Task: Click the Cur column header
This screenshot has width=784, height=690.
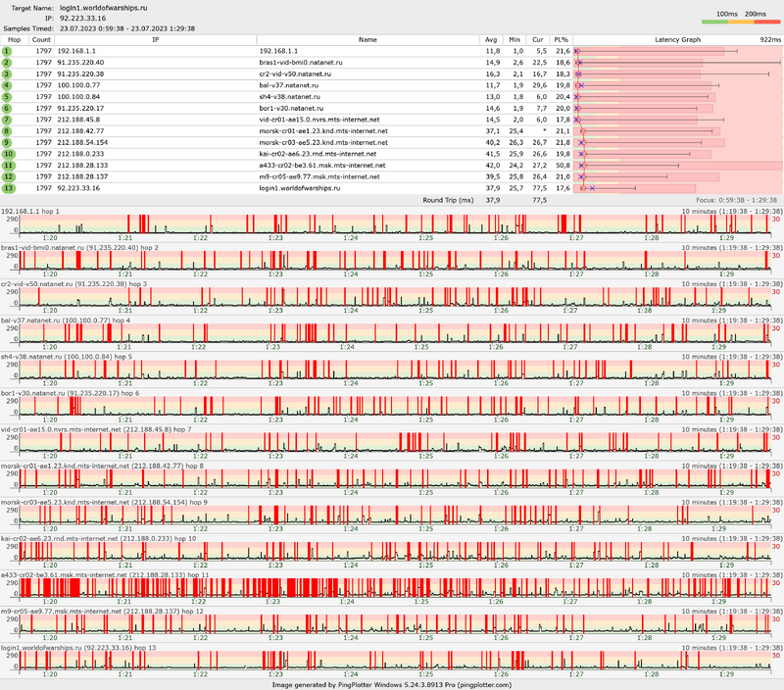Action: coord(537,39)
